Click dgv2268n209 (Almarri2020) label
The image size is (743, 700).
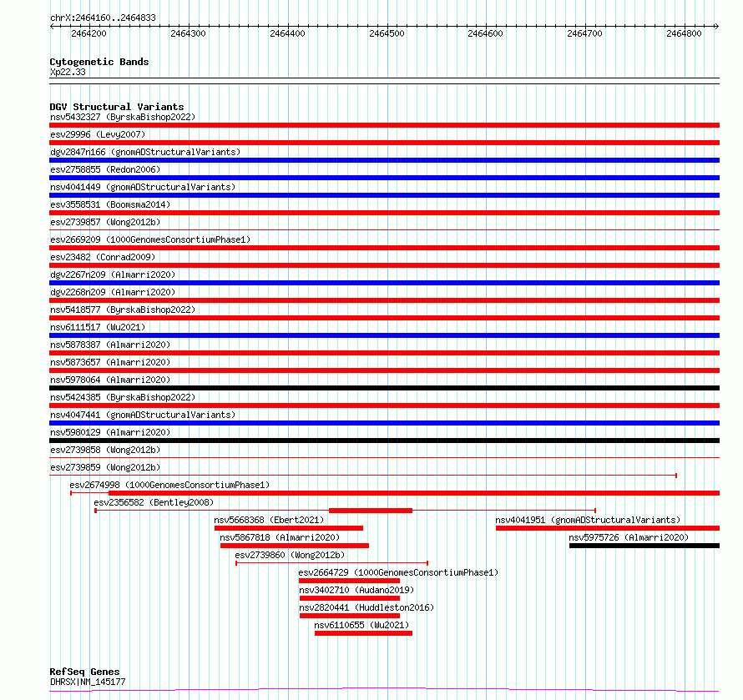click(113, 292)
